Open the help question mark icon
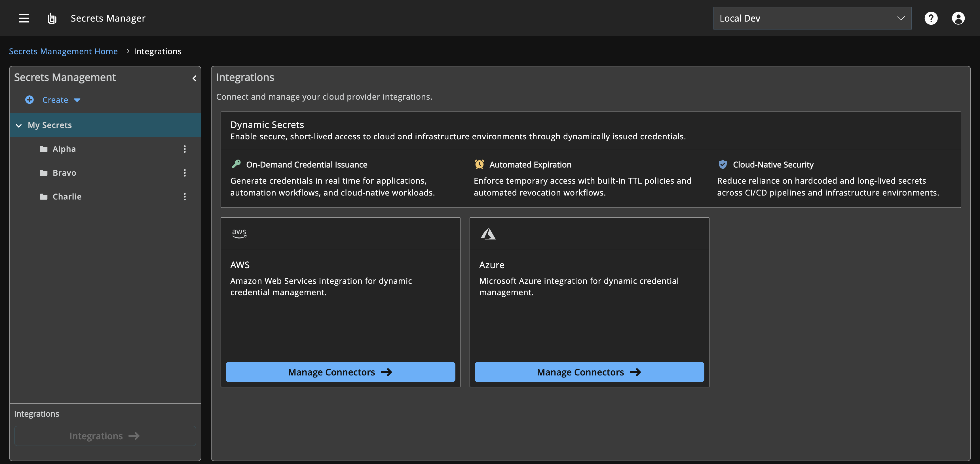Viewport: 980px width, 464px height. point(931,18)
